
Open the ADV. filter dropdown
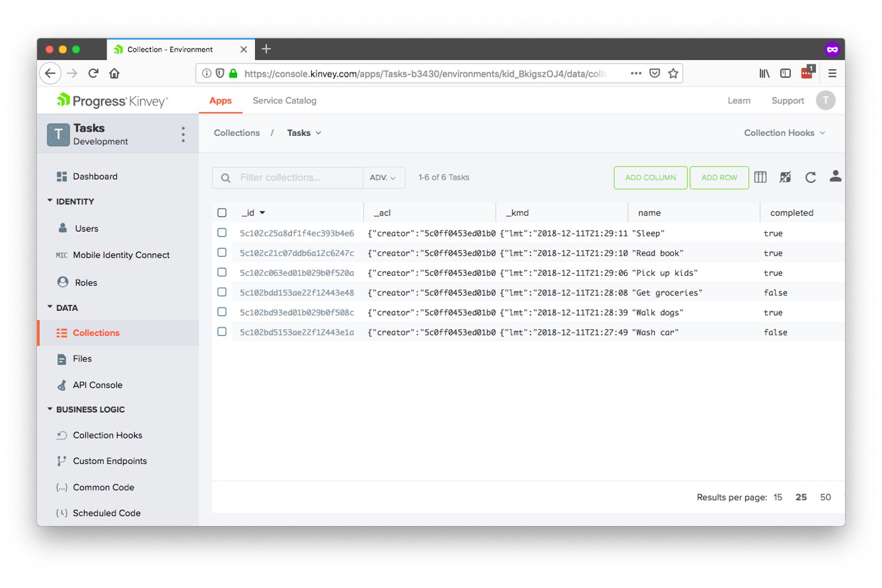coord(384,178)
